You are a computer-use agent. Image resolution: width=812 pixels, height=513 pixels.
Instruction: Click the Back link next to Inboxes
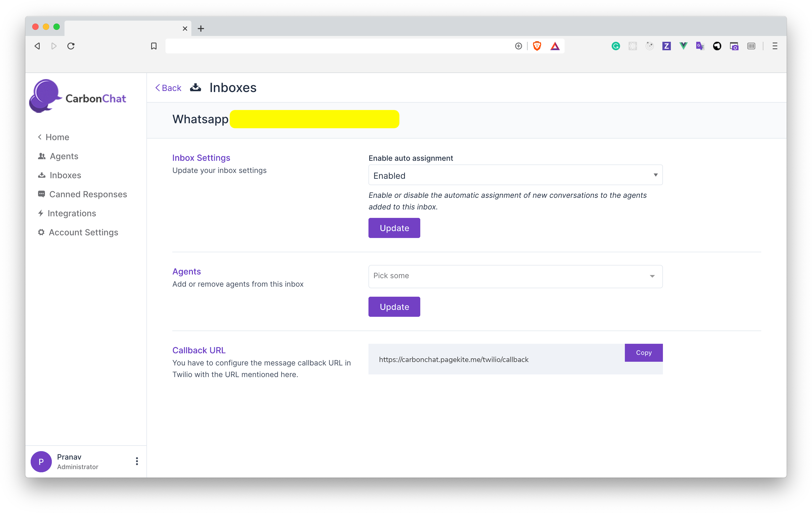[x=168, y=88]
